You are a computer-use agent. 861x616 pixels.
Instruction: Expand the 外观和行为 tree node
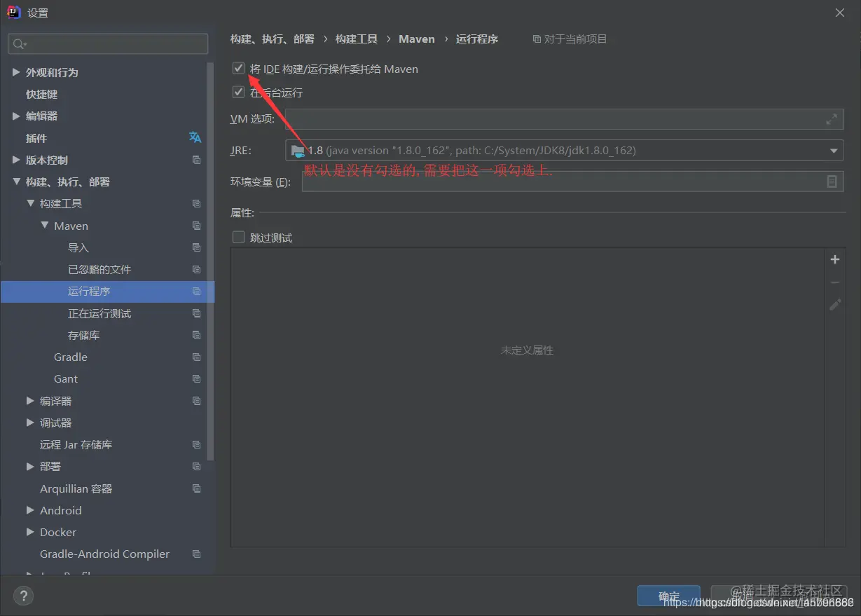point(16,72)
